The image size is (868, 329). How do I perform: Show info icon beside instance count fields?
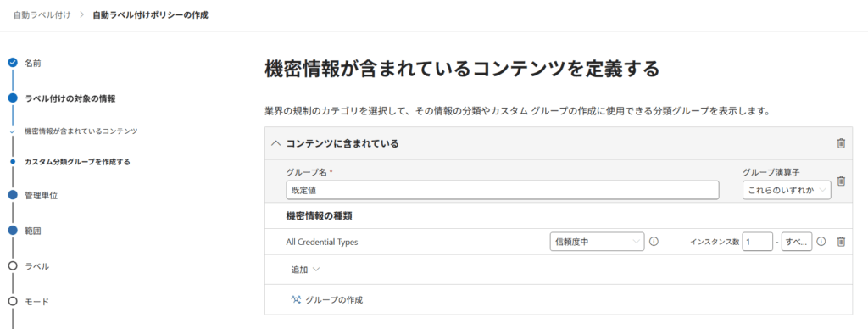(821, 242)
